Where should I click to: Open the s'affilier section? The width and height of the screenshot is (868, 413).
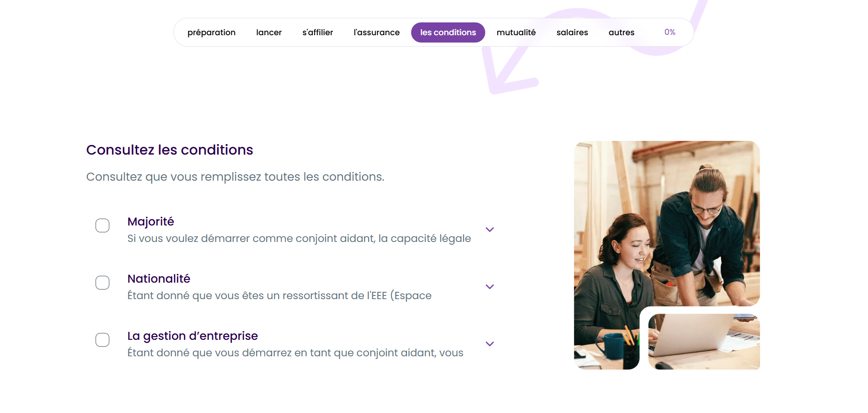pos(317,32)
